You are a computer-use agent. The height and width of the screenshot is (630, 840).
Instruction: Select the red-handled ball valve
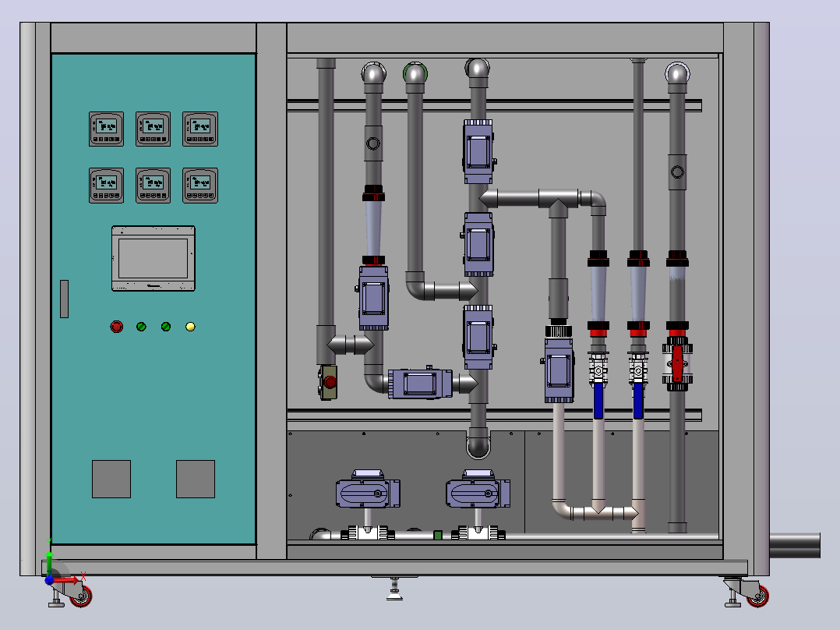coord(677,363)
